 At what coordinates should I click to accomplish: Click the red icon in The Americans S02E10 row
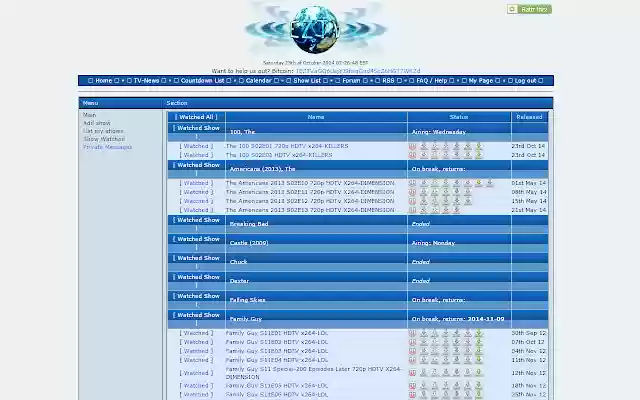point(412,183)
